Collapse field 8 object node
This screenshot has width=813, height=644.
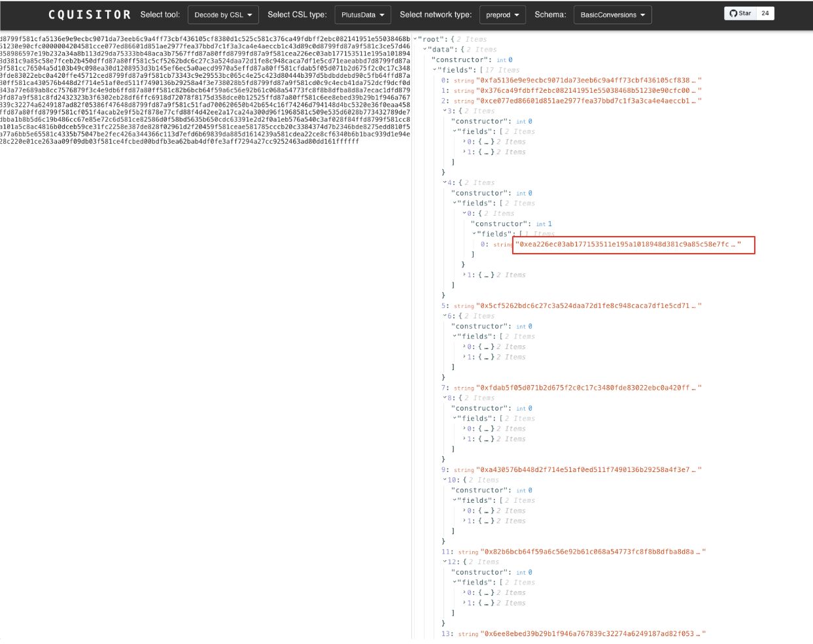445,398
